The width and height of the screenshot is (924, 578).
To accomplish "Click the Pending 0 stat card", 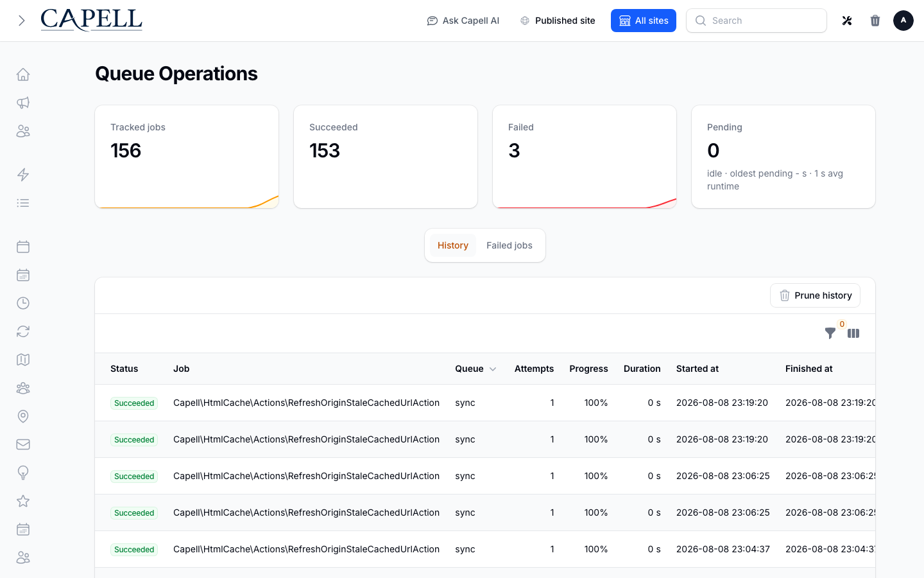I will pyautogui.click(x=783, y=157).
